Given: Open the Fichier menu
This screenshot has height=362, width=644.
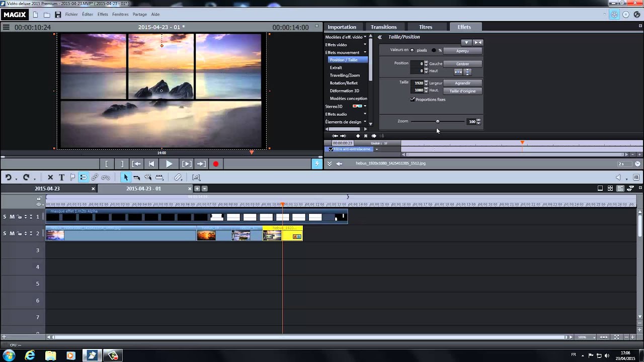Looking at the screenshot, I should click(x=71, y=15).
